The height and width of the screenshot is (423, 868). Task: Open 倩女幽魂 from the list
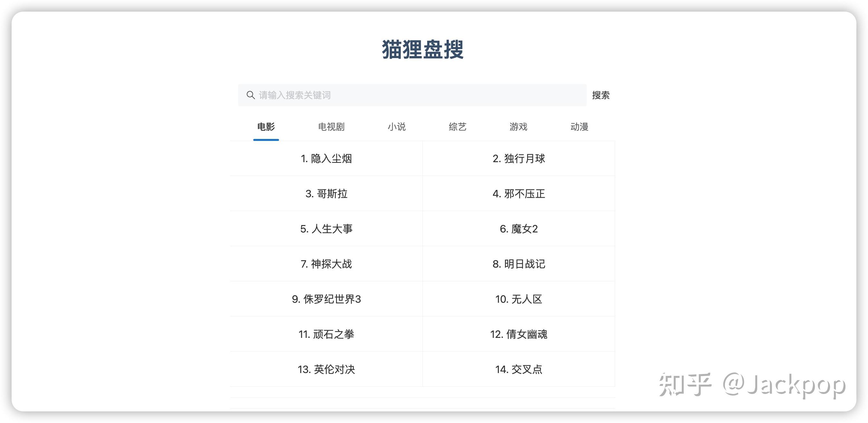coord(518,334)
